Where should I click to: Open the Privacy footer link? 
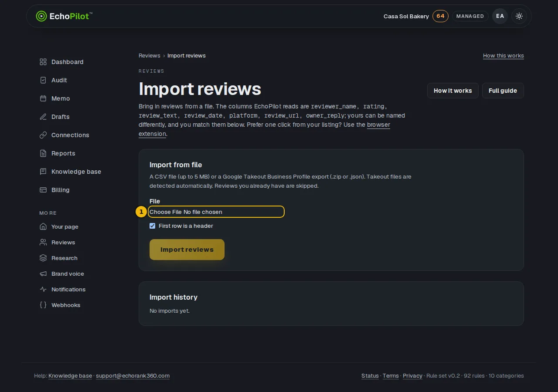412,376
